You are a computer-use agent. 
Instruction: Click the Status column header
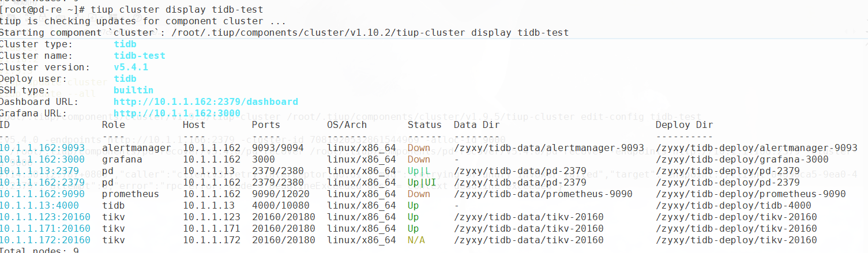[424, 124]
